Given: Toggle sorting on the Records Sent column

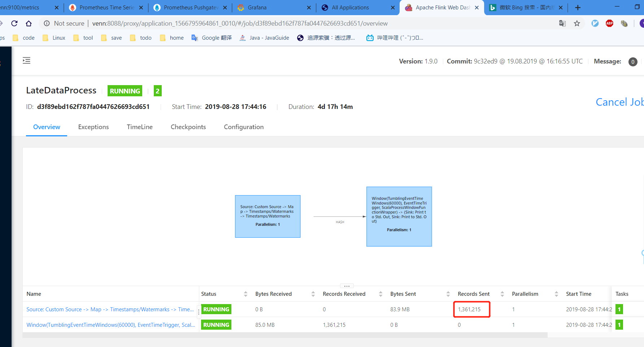Looking at the screenshot, I should (x=502, y=294).
